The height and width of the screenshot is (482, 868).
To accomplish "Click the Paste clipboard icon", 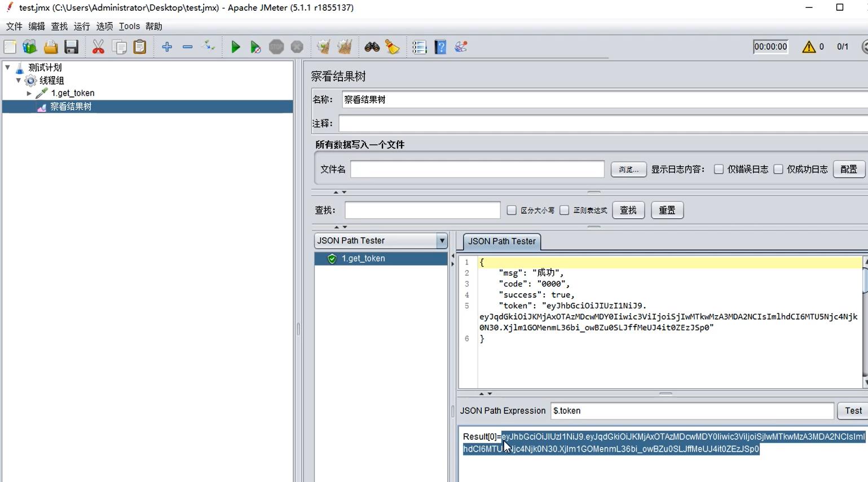I will 140,47.
